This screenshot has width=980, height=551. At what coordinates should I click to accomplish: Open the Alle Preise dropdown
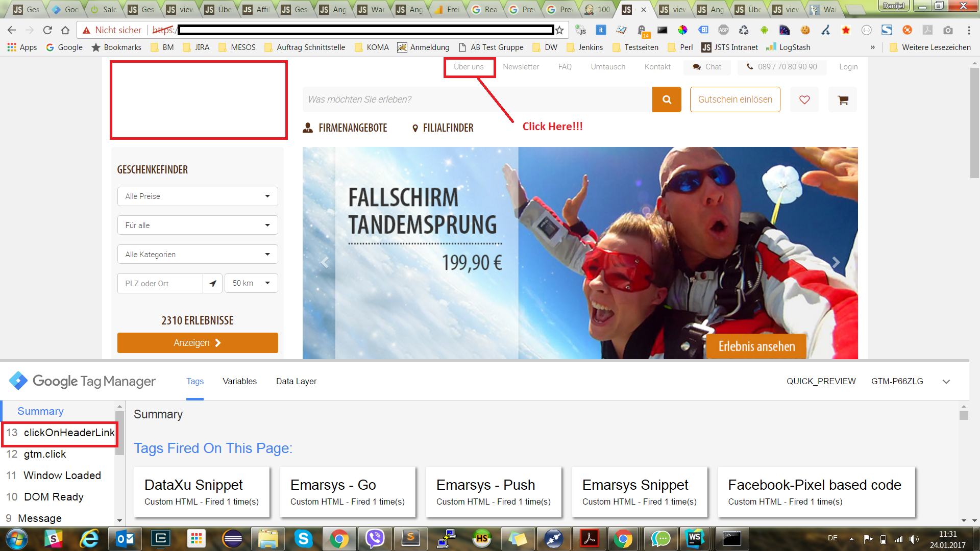pos(198,196)
